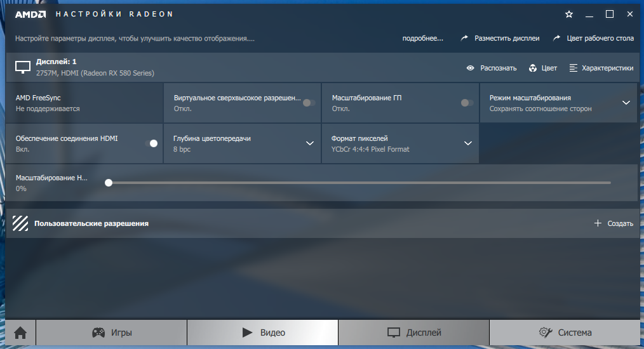
Task: Click the eye icon for Распознать
Action: [x=470, y=68]
